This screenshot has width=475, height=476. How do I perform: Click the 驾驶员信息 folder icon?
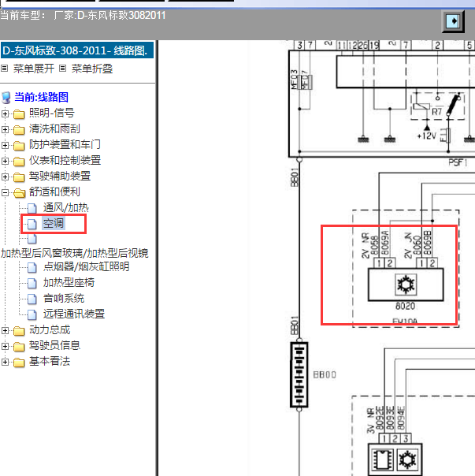pyautogui.click(x=19, y=347)
